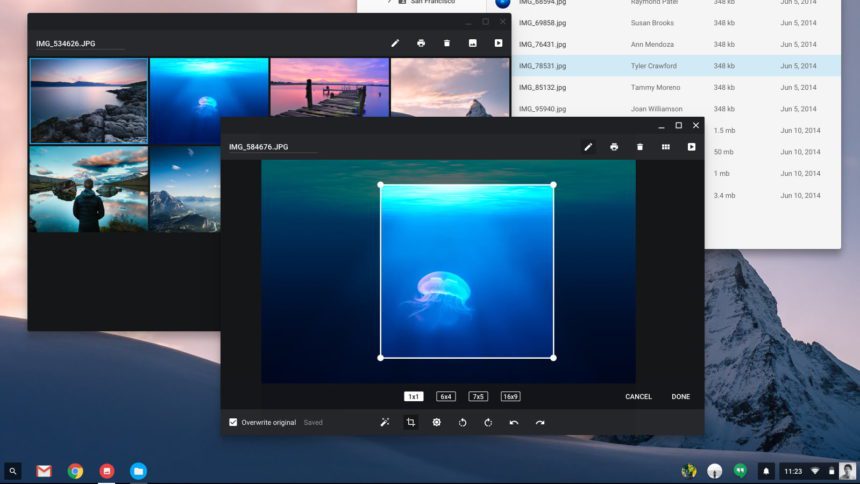
Task: Click edit pencil icon in back gallery window
Action: tap(395, 43)
